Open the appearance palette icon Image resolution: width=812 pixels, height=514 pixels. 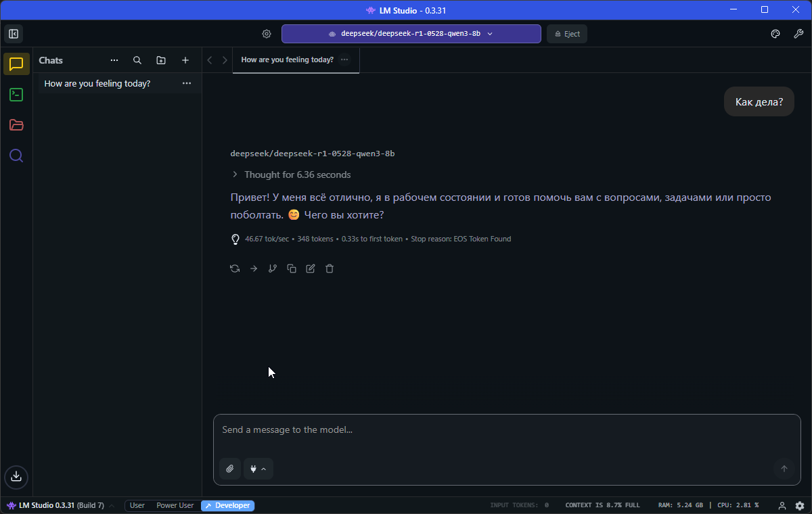coord(776,34)
